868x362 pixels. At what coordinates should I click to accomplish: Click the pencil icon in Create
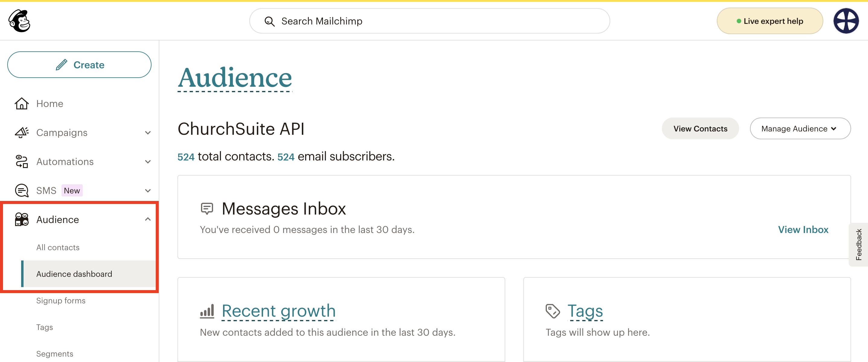coord(61,65)
